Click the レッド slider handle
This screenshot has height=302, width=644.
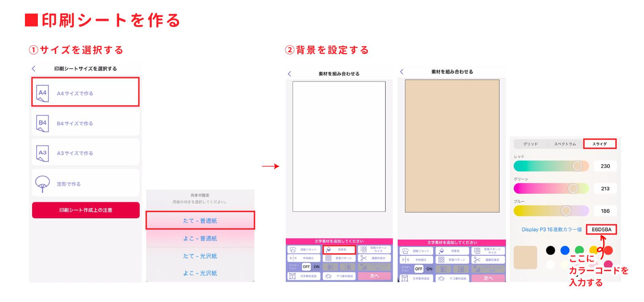[577, 166]
